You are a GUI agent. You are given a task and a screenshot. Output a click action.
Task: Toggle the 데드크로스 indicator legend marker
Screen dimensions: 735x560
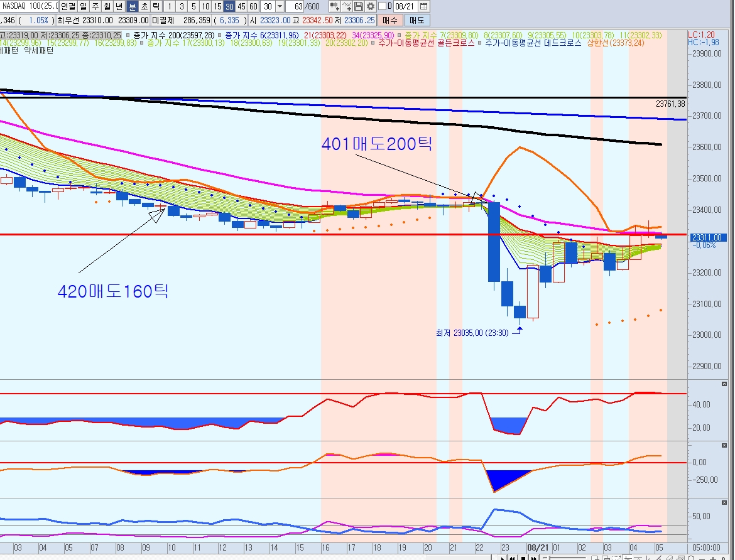[x=481, y=43]
